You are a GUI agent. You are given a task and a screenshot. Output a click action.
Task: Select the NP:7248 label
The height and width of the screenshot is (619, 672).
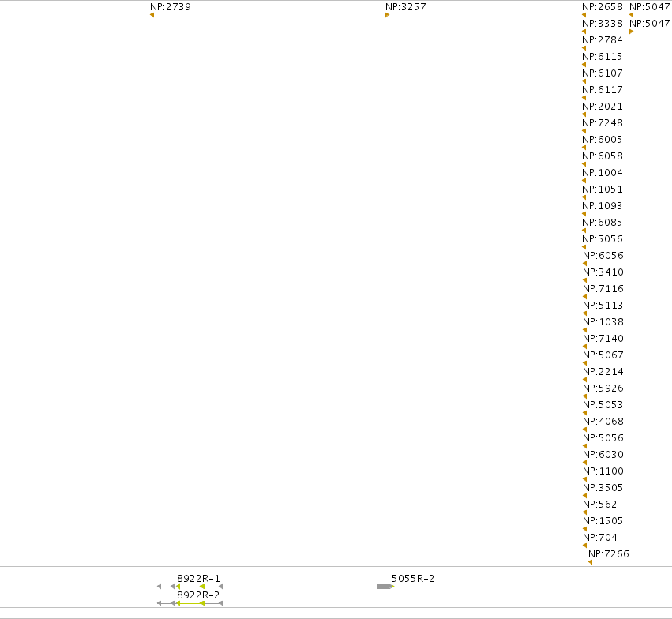[603, 123]
